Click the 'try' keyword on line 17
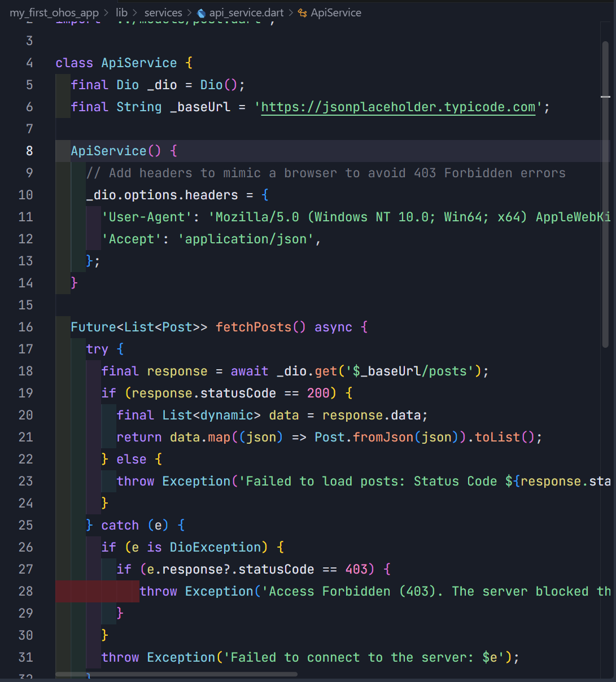This screenshot has width=616, height=682. pos(97,349)
